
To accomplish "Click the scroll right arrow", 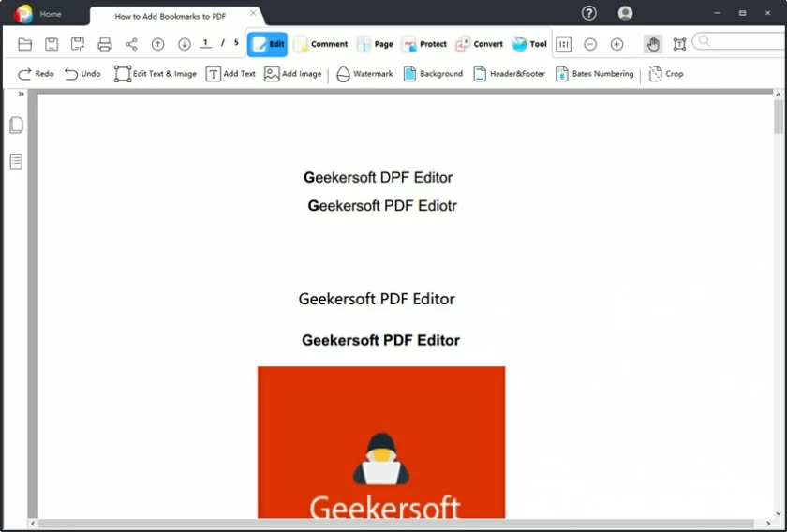I will [x=768, y=524].
